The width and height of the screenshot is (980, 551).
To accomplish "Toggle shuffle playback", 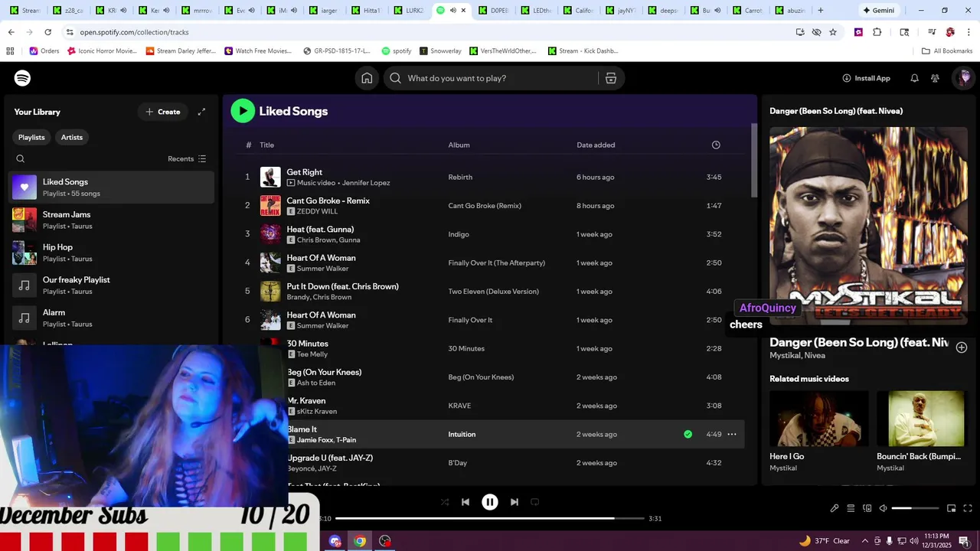I will pos(445,502).
